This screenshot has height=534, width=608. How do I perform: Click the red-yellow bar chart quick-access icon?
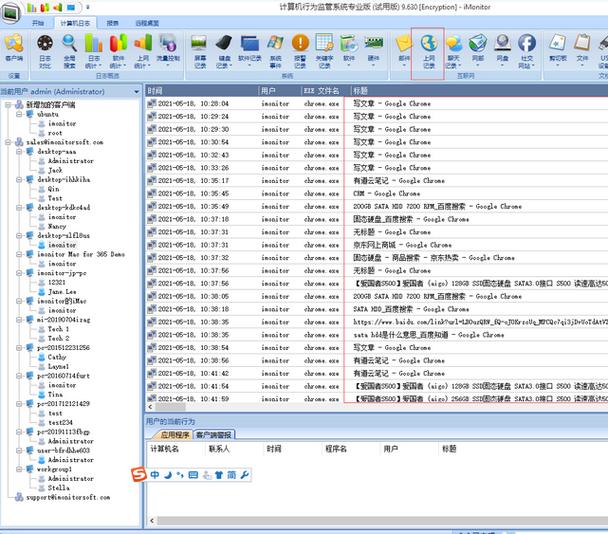click(x=45, y=7)
